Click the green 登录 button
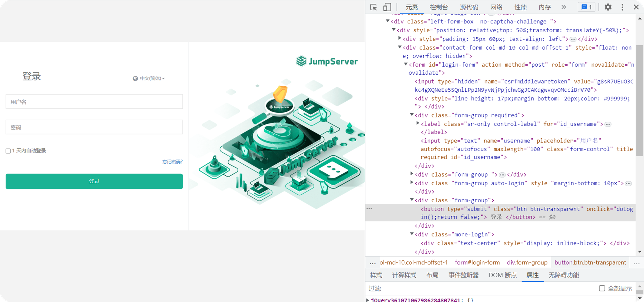This screenshot has width=644, height=302. point(94,181)
